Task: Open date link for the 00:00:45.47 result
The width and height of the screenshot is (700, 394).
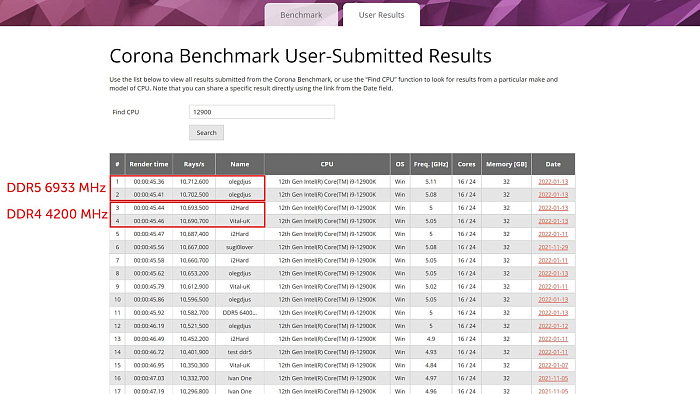Action: pyautogui.click(x=553, y=234)
